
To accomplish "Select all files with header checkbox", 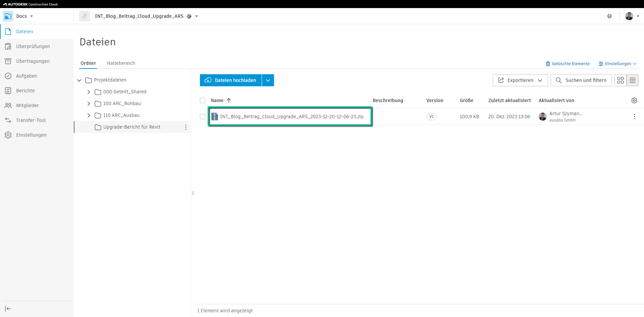I will (203, 100).
